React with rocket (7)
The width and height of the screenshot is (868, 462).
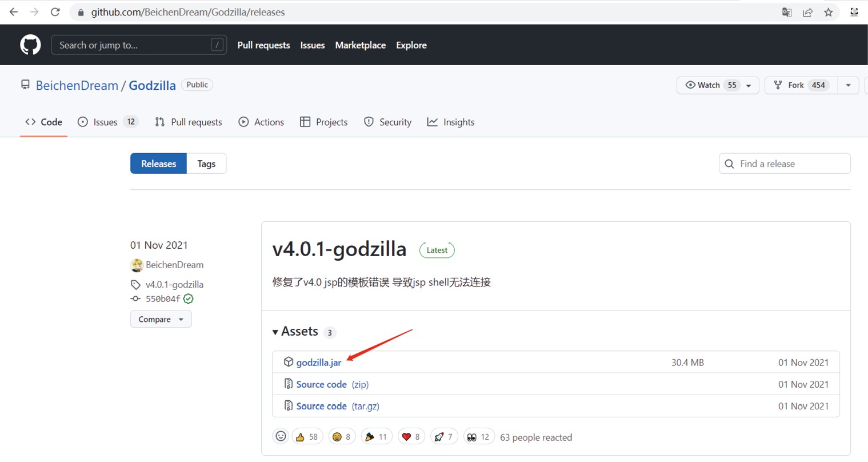444,436
